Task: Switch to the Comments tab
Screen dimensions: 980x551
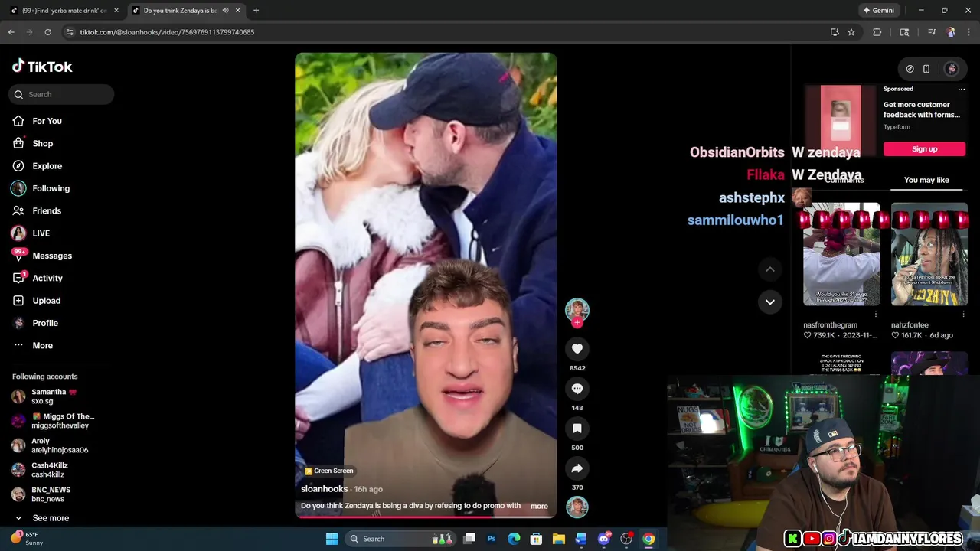Action: tap(844, 181)
